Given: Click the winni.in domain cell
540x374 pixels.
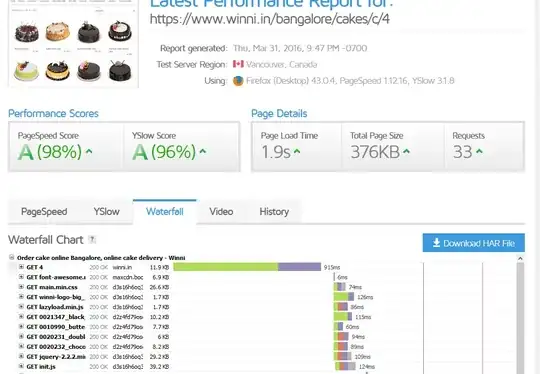Looking at the screenshot, I should (x=122, y=267).
